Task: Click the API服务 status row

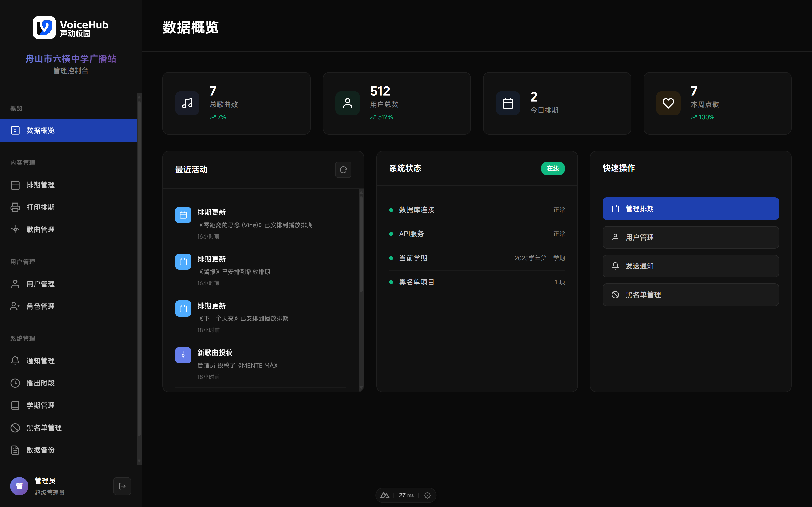Action: point(476,234)
